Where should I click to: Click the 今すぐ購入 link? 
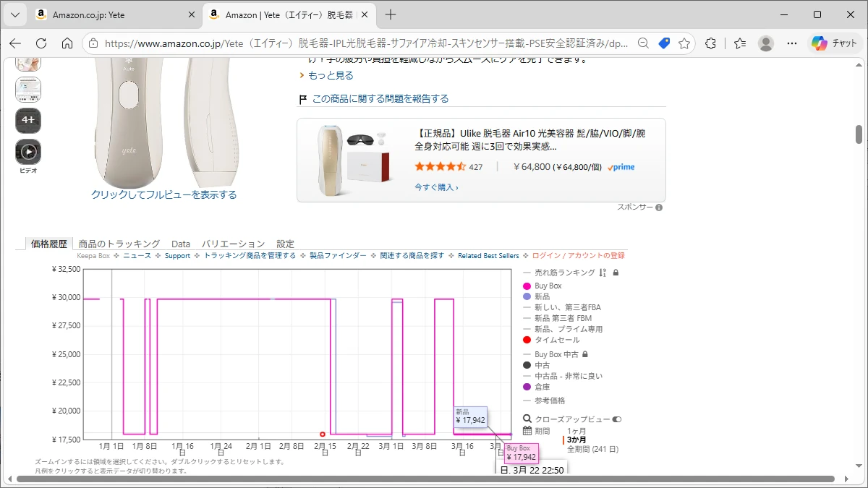tap(436, 187)
